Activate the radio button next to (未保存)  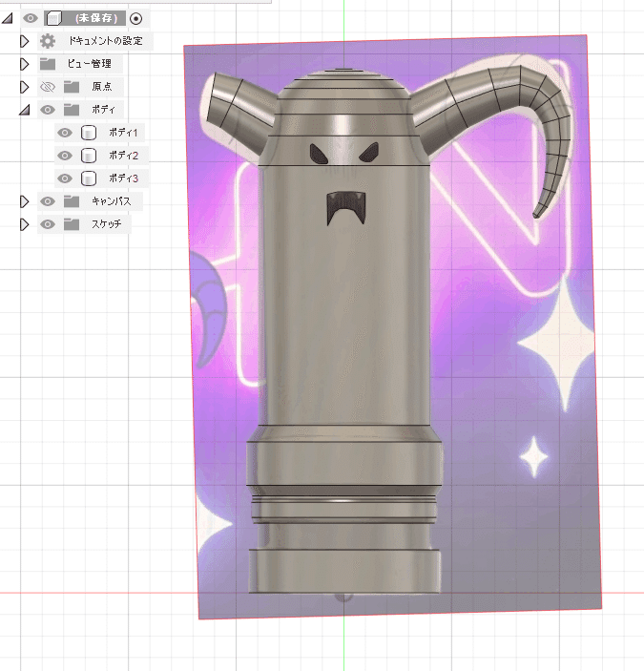pyautogui.click(x=136, y=18)
